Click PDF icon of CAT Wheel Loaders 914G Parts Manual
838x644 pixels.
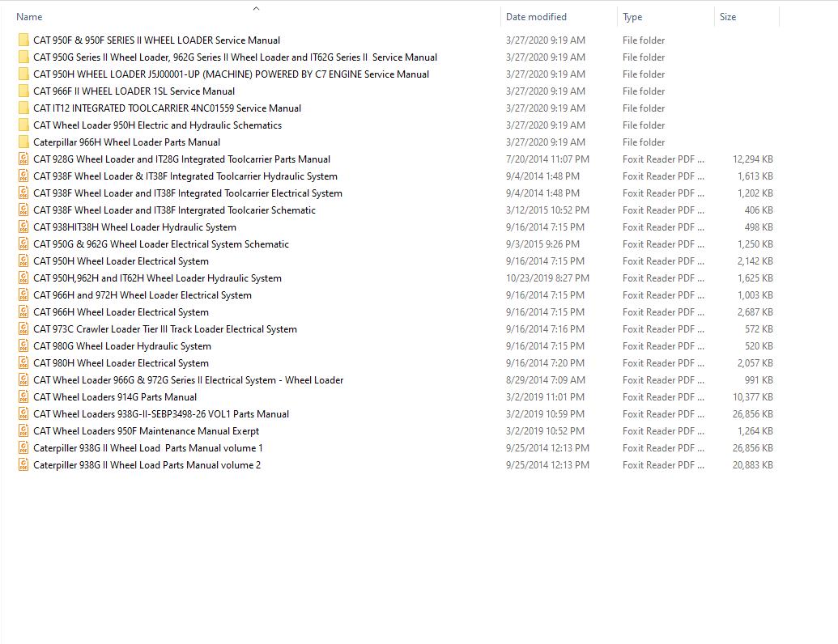(23, 397)
